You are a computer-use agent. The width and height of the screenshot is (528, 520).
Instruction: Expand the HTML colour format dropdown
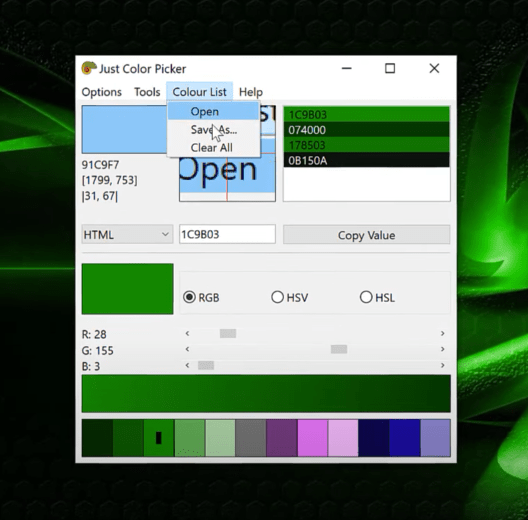(127, 234)
